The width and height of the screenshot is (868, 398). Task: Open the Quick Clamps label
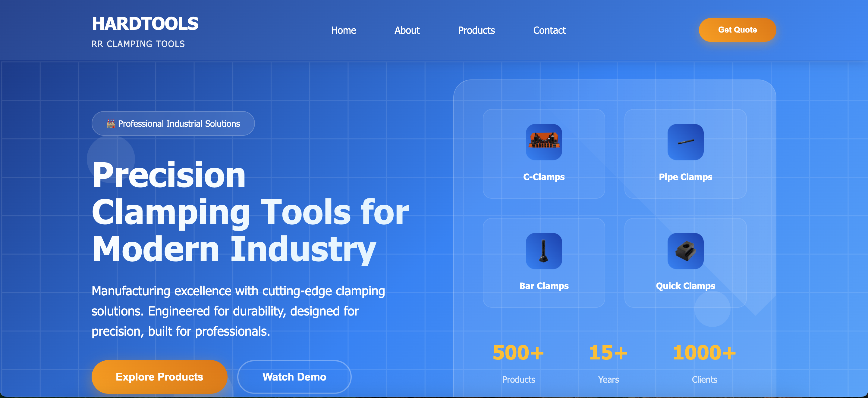point(685,286)
